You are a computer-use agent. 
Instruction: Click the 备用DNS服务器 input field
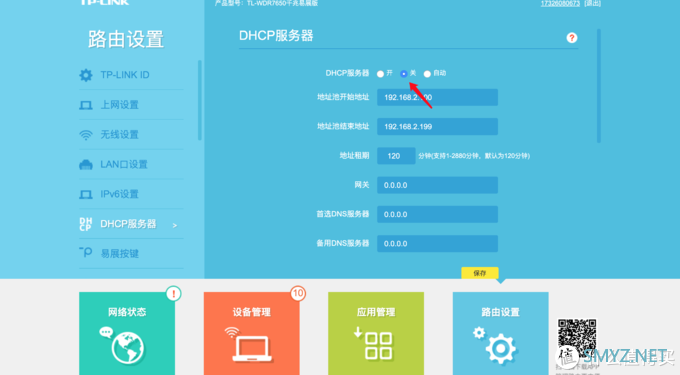[437, 244]
